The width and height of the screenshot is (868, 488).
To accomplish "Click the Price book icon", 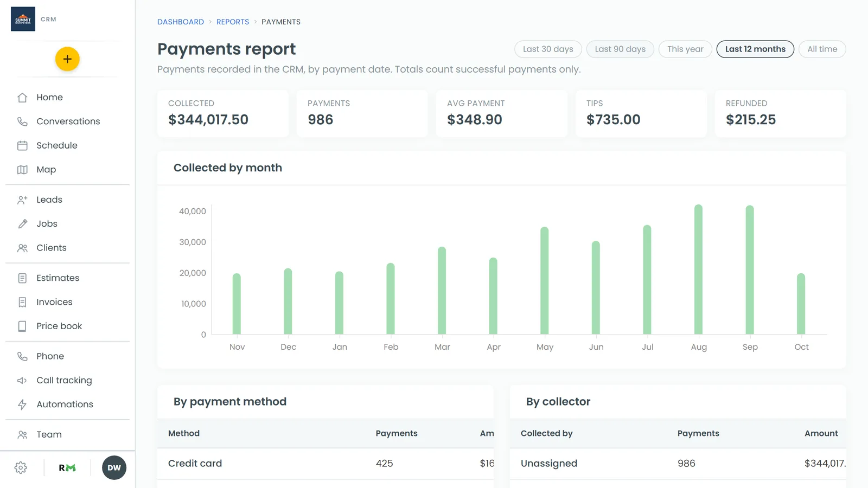I will pos(22,326).
